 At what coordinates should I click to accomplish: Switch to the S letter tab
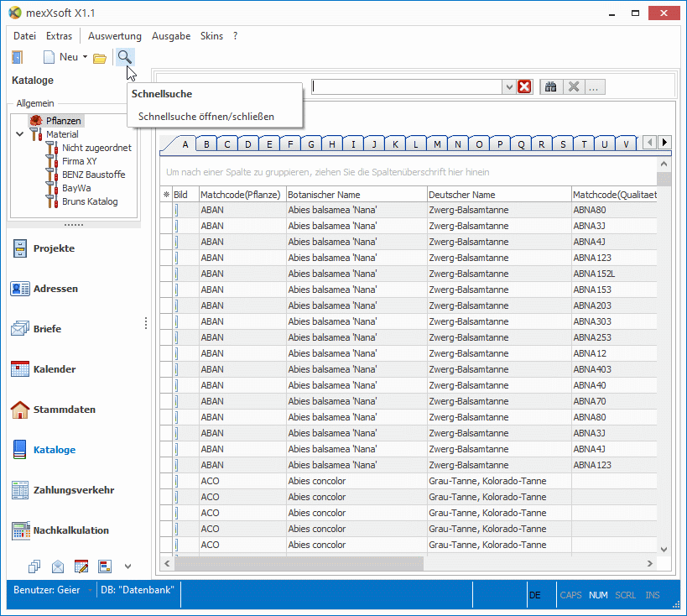(563, 144)
